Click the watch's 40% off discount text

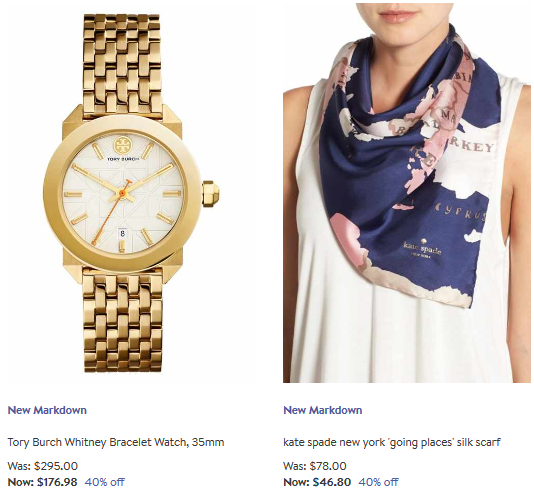(105, 482)
